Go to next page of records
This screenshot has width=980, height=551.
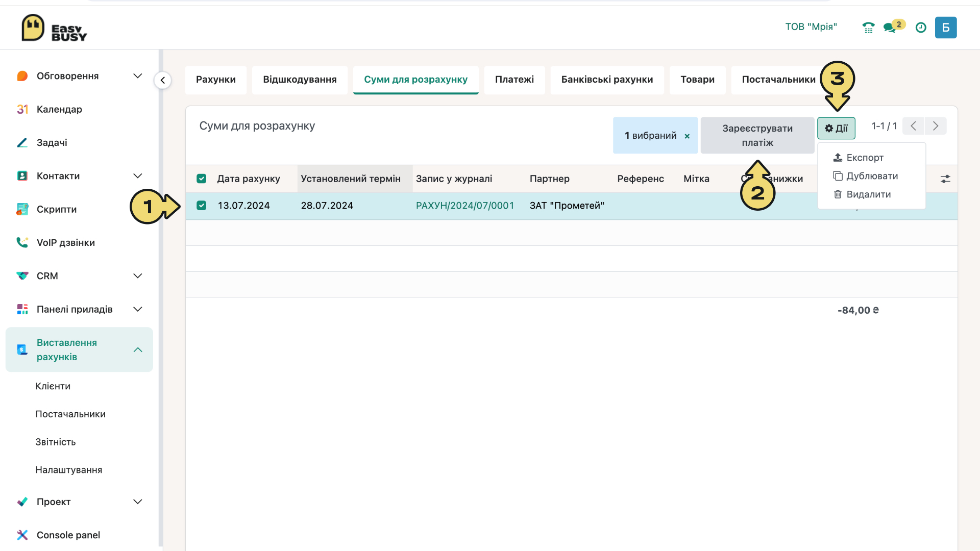[x=936, y=126]
